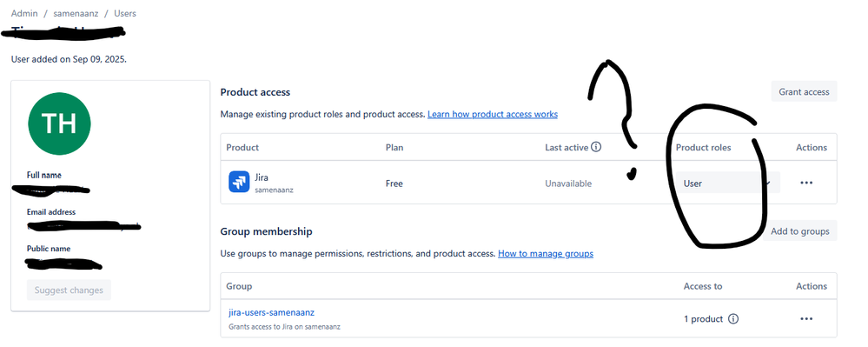Screen dimensions: 868x347
Task: Go to Users breadcrumb
Action: click(x=125, y=13)
